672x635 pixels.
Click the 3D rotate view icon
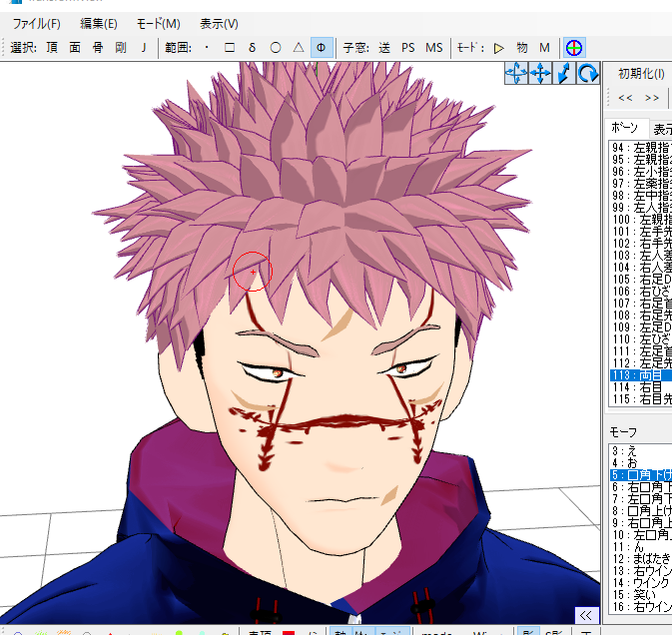tap(516, 73)
